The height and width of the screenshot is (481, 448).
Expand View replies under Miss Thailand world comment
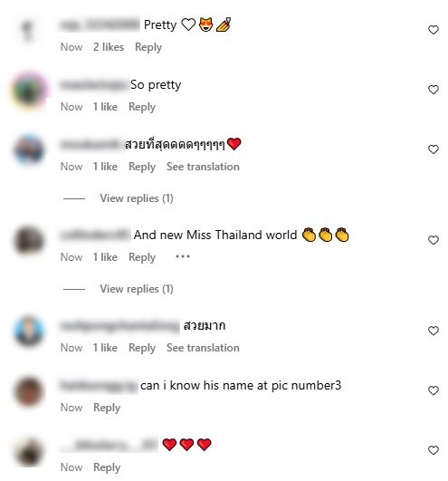[x=137, y=289]
